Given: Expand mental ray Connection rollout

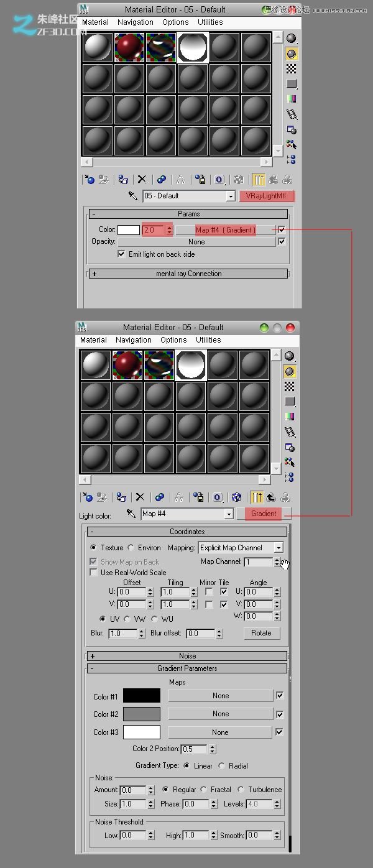Looking at the screenshot, I should (x=188, y=274).
